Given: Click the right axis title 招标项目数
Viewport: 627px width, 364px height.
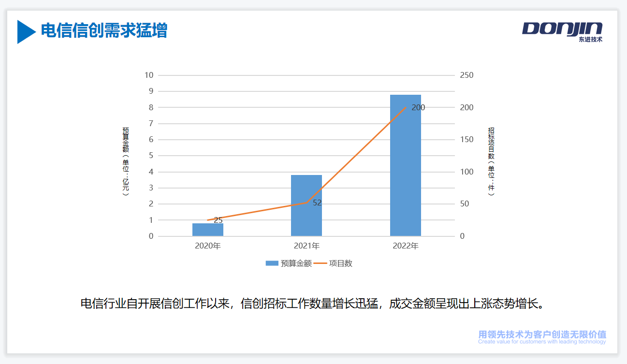Looking at the screenshot, I should (x=490, y=162).
